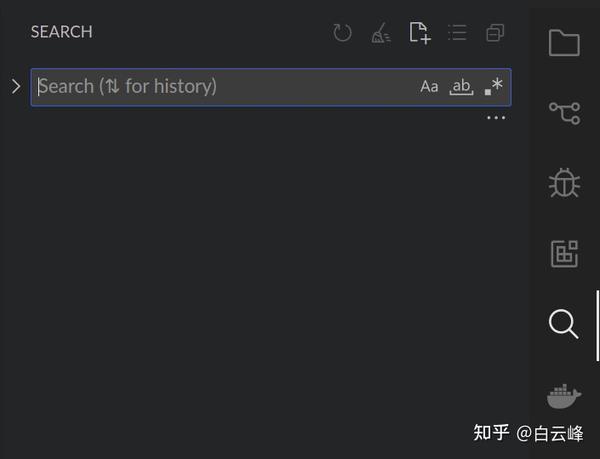This screenshot has height=459, width=600.
Task: Expand the Toggle Replace chevron
Action: click(x=16, y=86)
